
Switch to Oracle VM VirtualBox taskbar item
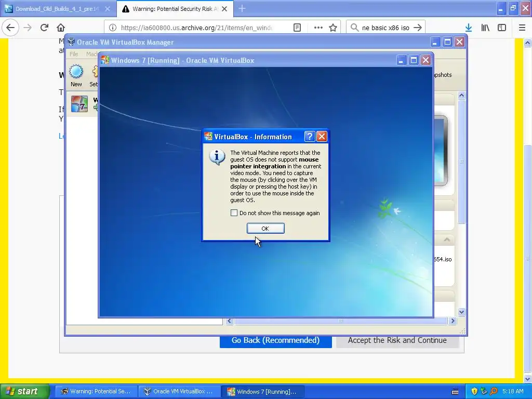click(x=179, y=391)
